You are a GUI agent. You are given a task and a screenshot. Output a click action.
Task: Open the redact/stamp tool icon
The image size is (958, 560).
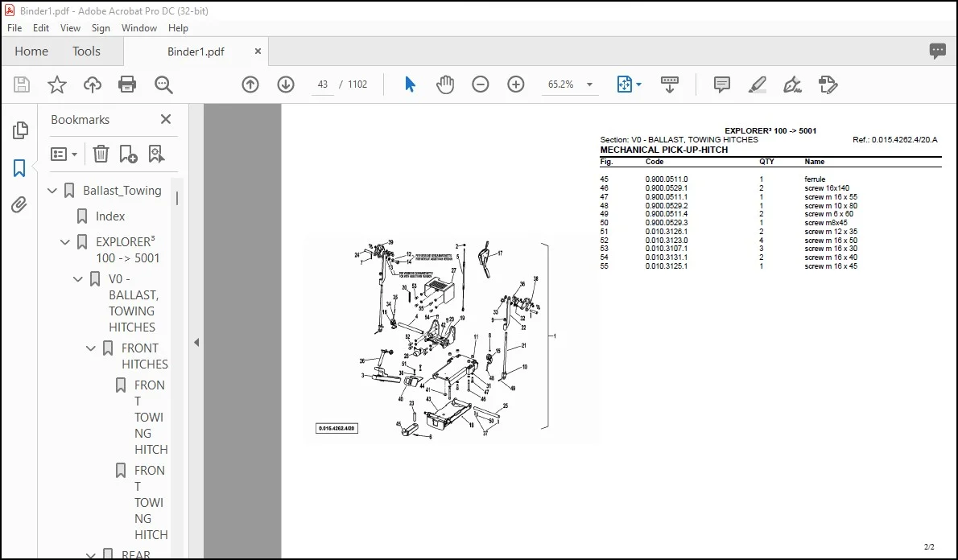[x=828, y=84]
